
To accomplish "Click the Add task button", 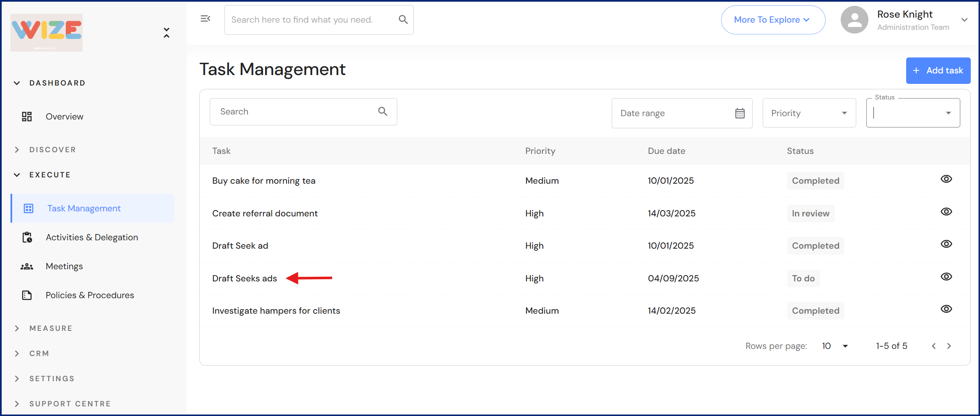I will [938, 70].
